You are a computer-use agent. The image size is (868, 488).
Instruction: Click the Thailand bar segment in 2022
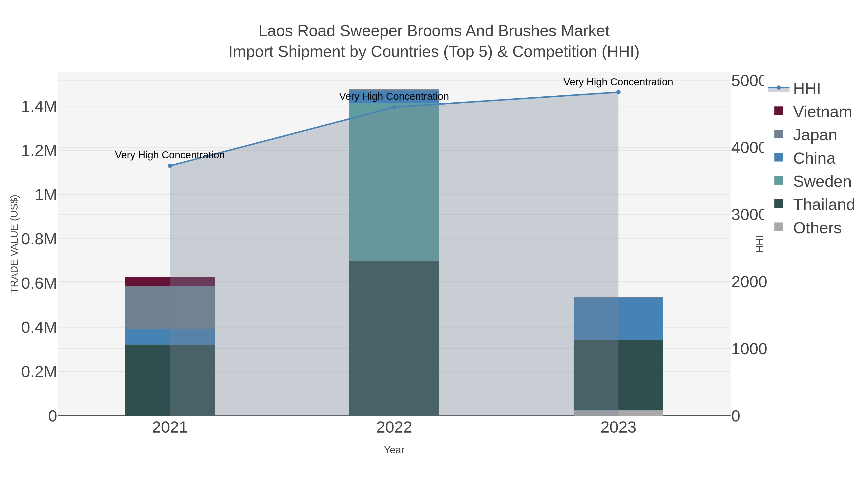pos(394,338)
